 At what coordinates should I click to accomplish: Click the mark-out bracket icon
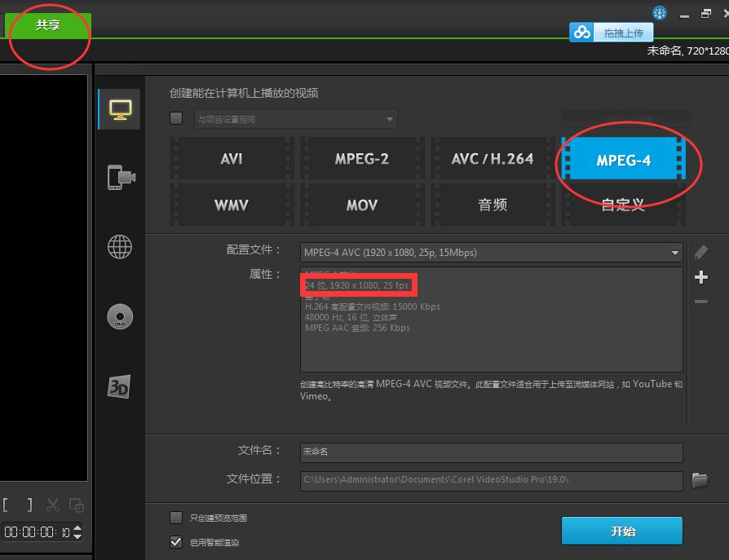[x=29, y=505]
